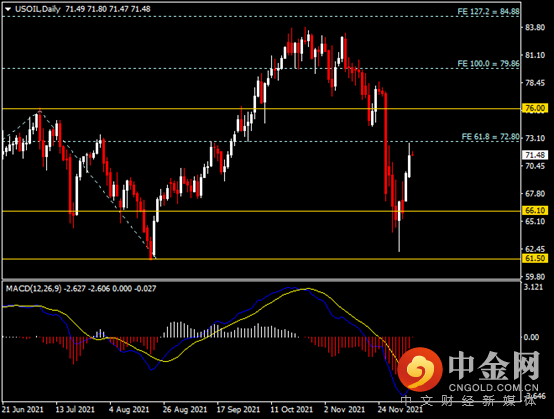Screen dimensions: 554x419
Task: Click the MACD zero level label 0.00
Action: click(531, 337)
